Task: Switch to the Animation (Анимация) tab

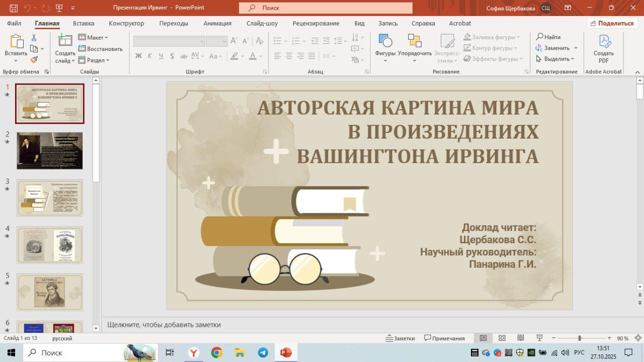Action: [217, 23]
